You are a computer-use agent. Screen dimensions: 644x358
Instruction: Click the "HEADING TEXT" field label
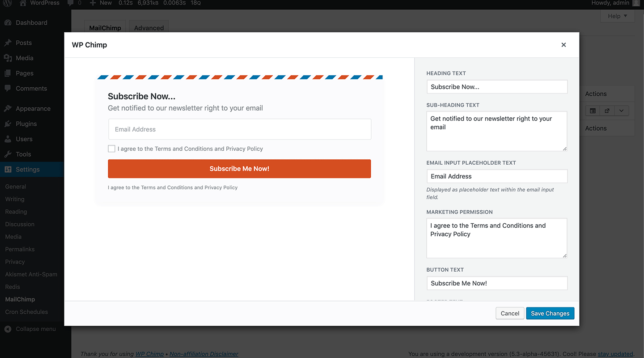pos(446,73)
